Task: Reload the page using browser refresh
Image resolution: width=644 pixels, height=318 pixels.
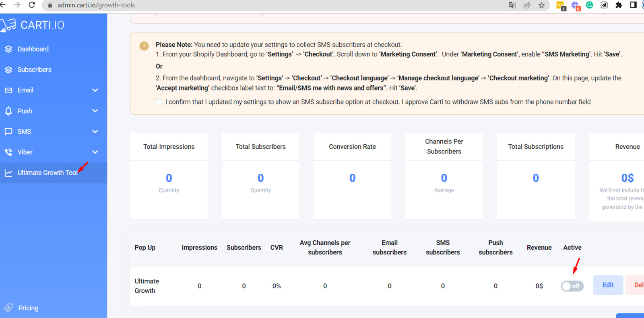Action: pyautogui.click(x=32, y=5)
